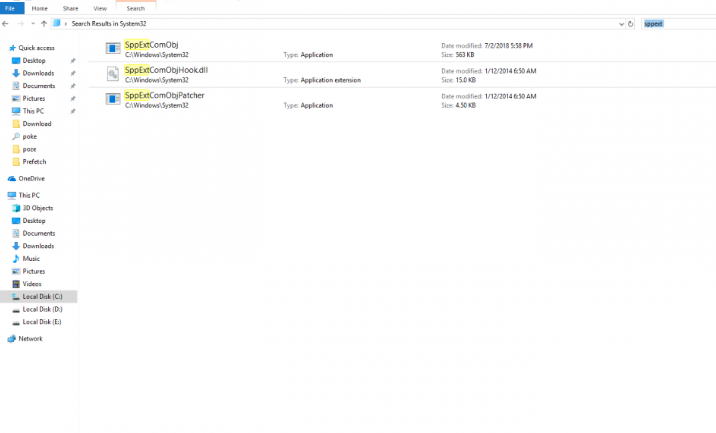Open pinned This PC under Quick access
The height and width of the screenshot is (433, 716).
click(x=33, y=111)
